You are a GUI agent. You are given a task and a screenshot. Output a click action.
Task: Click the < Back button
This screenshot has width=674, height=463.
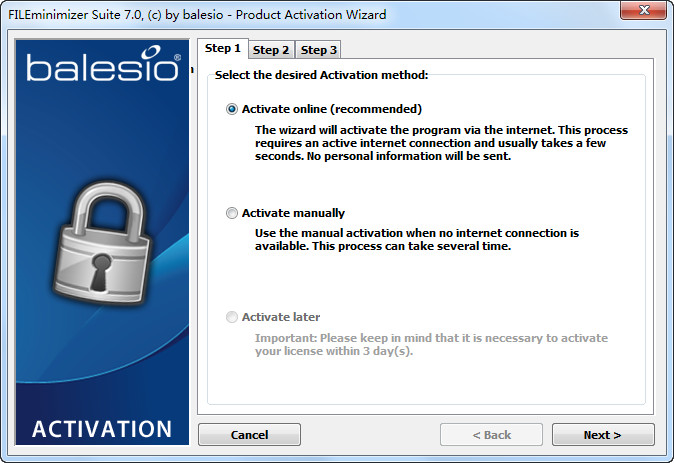click(x=491, y=435)
